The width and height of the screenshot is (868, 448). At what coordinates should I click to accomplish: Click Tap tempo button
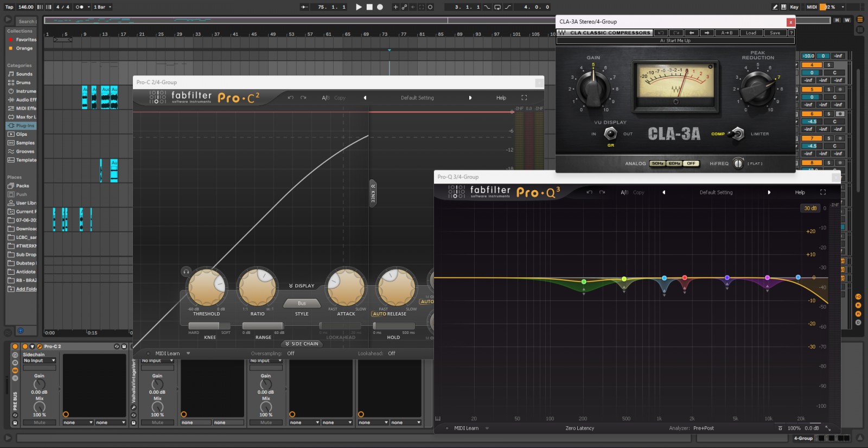tap(9, 7)
